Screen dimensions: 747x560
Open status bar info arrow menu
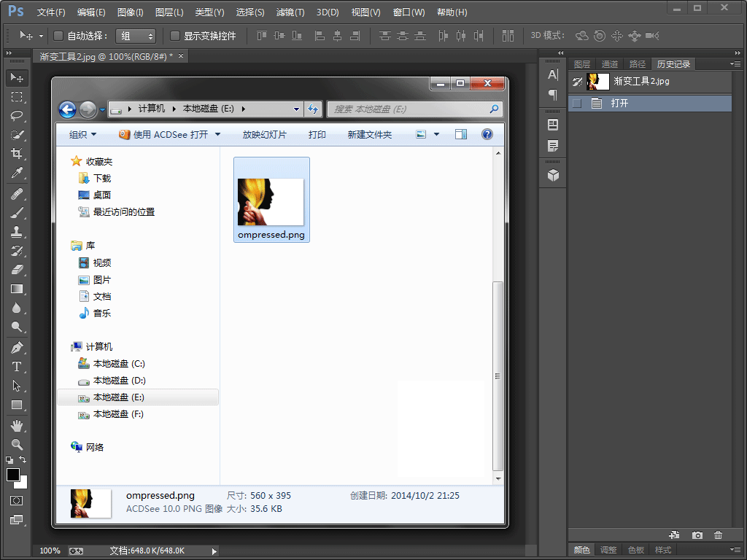tap(214, 551)
